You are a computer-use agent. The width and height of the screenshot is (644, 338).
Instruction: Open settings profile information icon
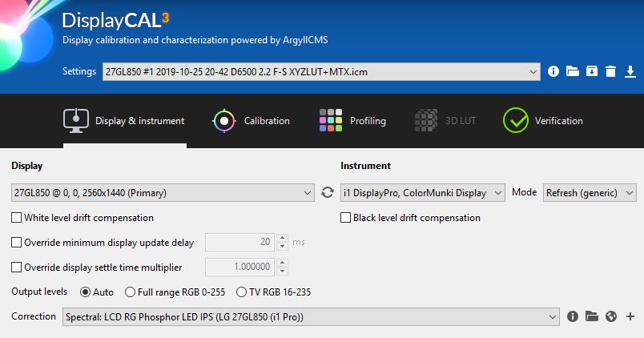pos(553,71)
